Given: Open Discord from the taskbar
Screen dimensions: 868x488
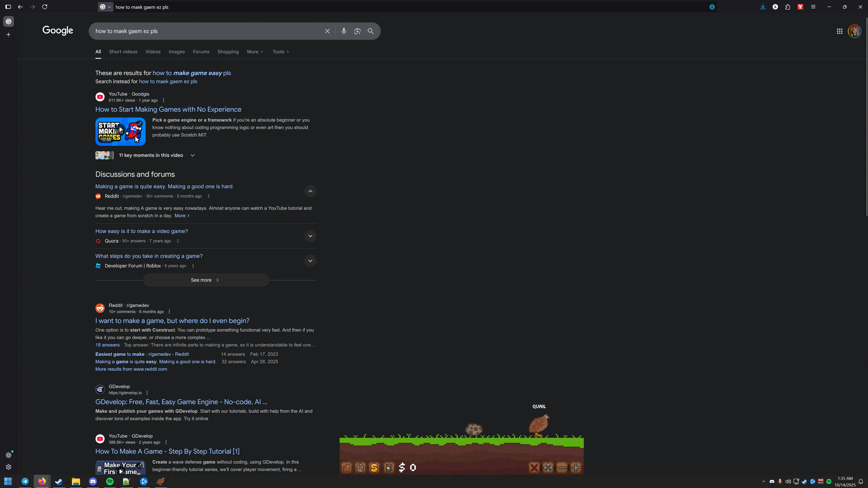Looking at the screenshot, I should (93, 481).
